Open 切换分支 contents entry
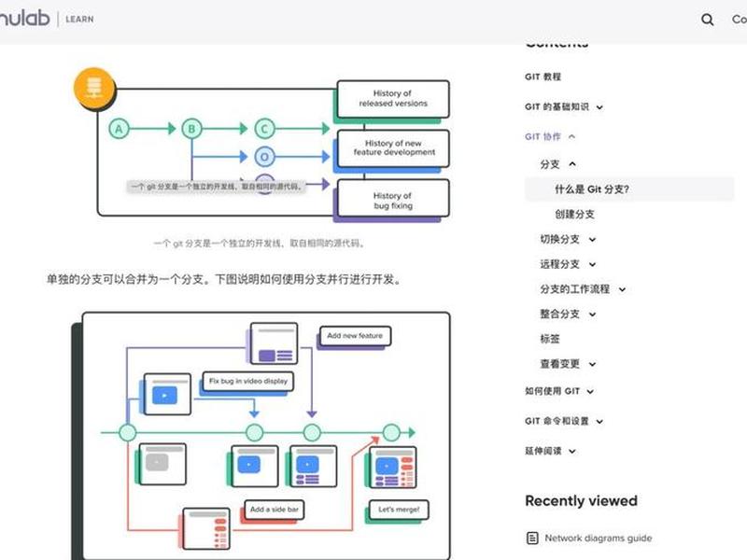 click(559, 239)
